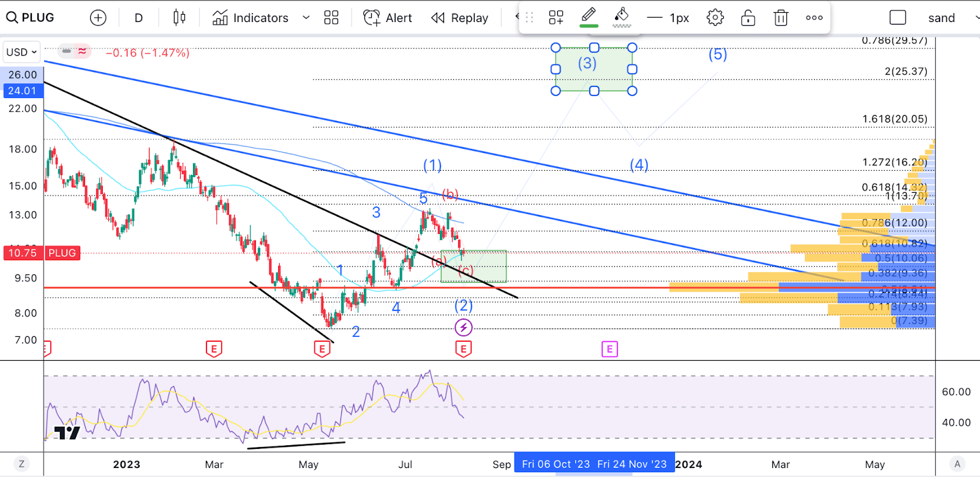
Task: Create an Alert
Action: tap(388, 18)
